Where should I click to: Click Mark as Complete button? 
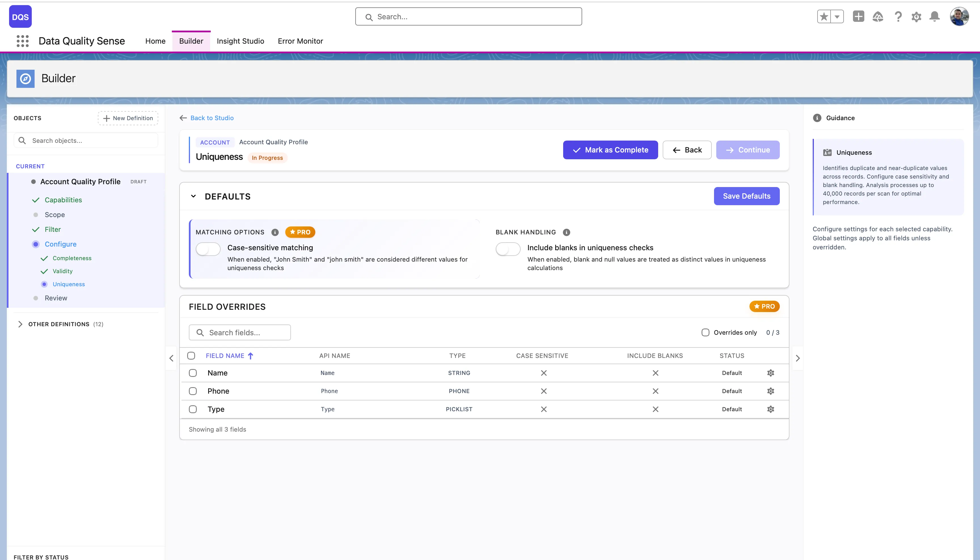tap(610, 150)
